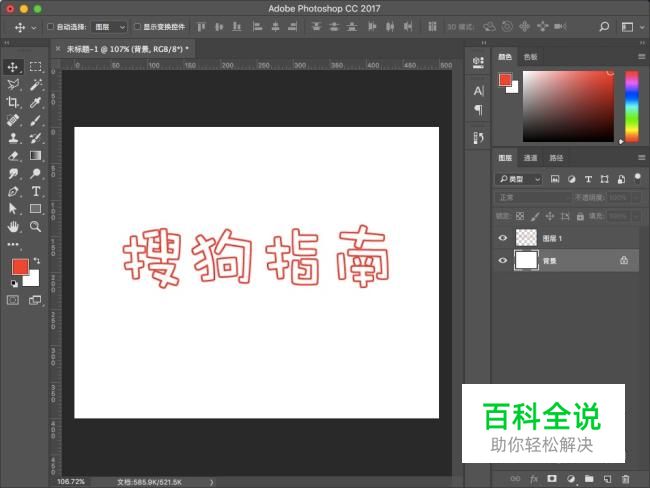Select the Magic Wand tool
Viewport: 650px width, 488px height.
(x=35, y=85)
